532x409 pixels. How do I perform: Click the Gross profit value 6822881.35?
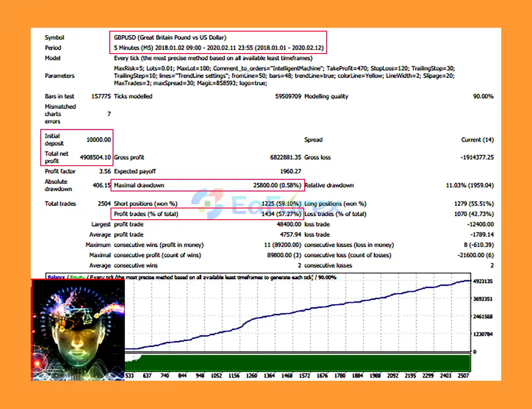(286, 157)
